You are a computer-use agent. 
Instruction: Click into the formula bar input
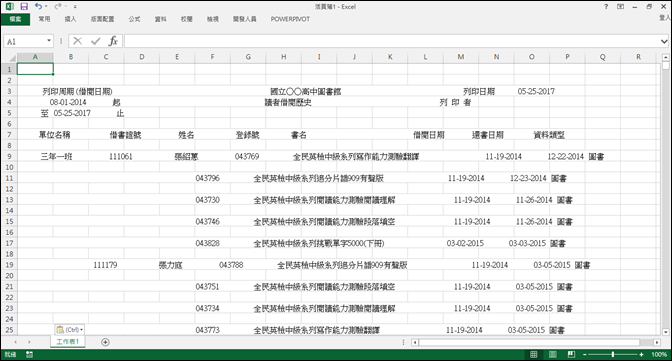[392, 41]
